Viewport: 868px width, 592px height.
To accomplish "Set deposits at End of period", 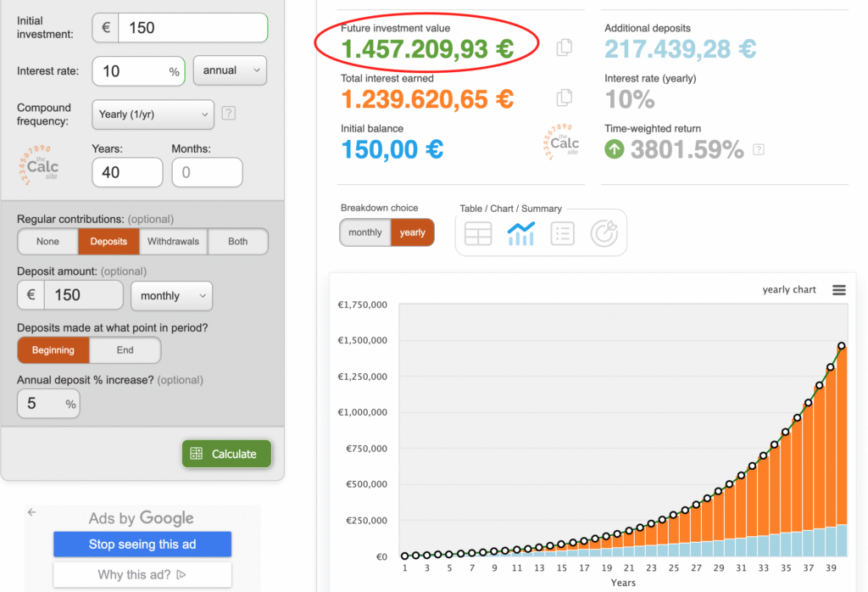I will (x=125, y=349).
